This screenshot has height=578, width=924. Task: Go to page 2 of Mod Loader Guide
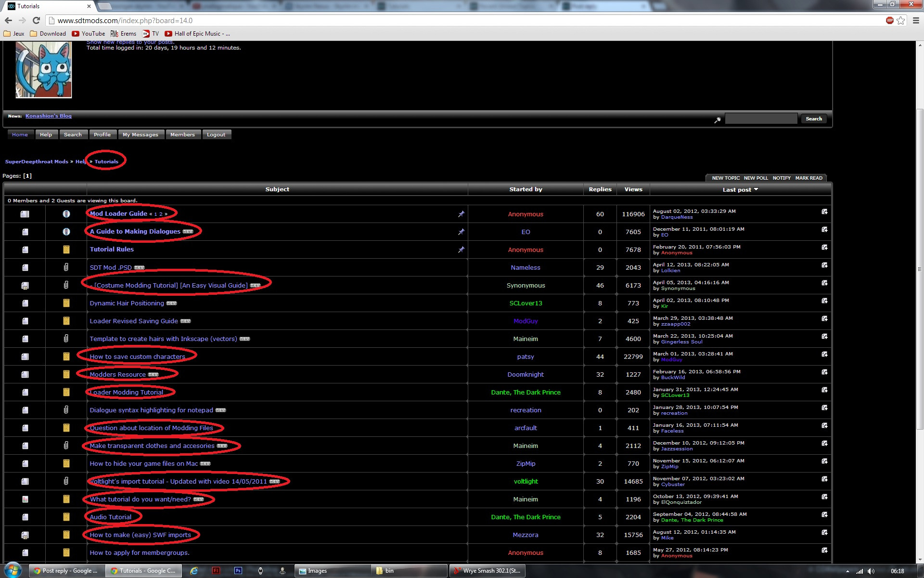[x=161, y=214]
